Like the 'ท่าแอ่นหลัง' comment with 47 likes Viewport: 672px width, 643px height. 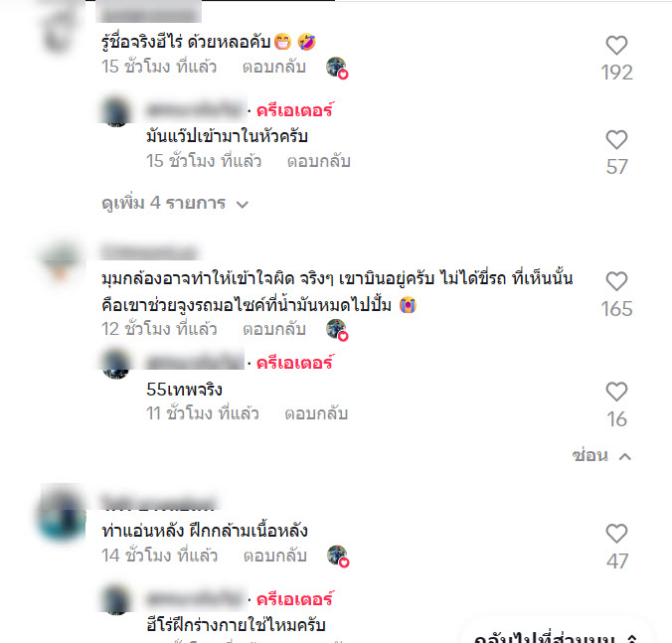pos(616,534)
